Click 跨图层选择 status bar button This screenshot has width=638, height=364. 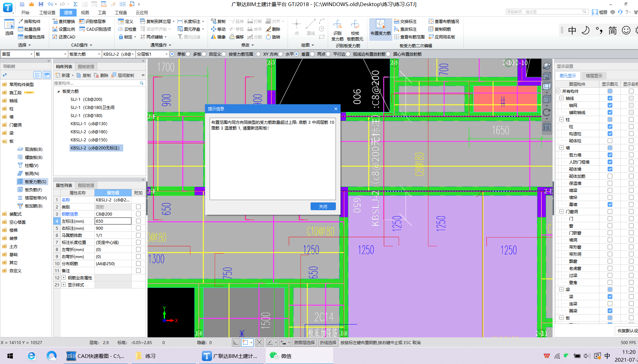(x=304, y=342)
